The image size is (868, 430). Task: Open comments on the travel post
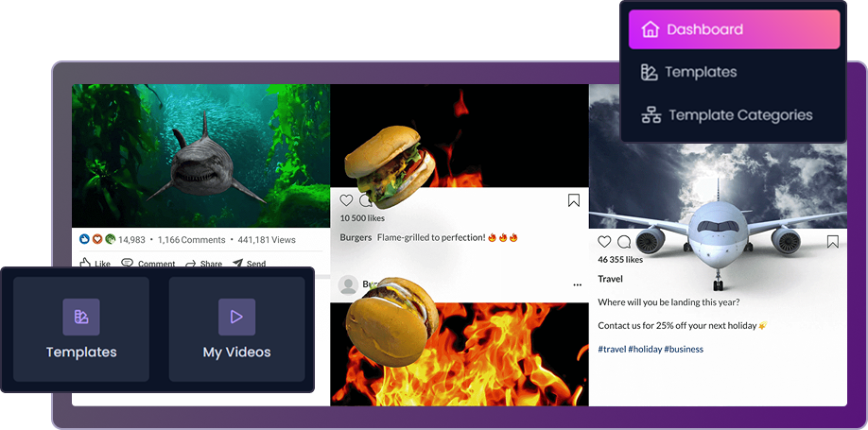(624, 242)
